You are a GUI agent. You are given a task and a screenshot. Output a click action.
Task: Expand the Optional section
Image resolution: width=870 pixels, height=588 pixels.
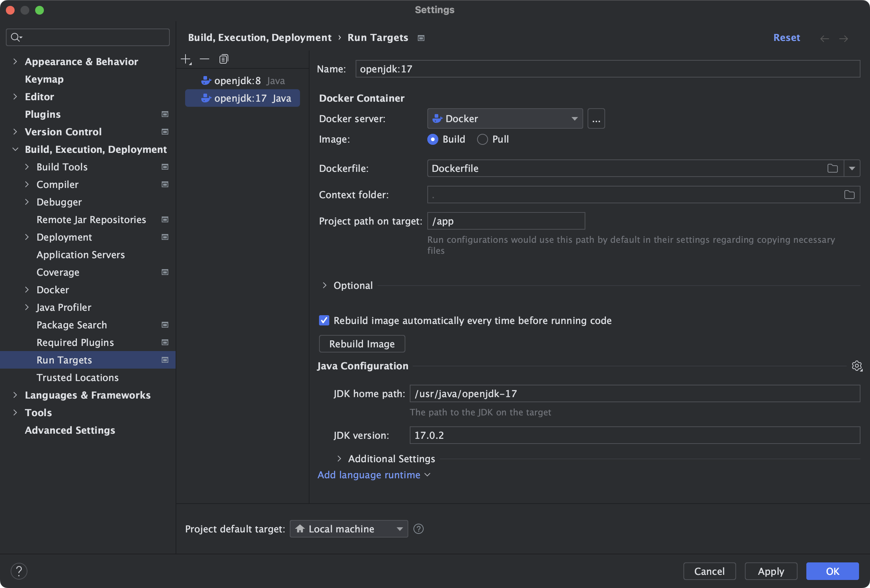[x=325, y=285]
